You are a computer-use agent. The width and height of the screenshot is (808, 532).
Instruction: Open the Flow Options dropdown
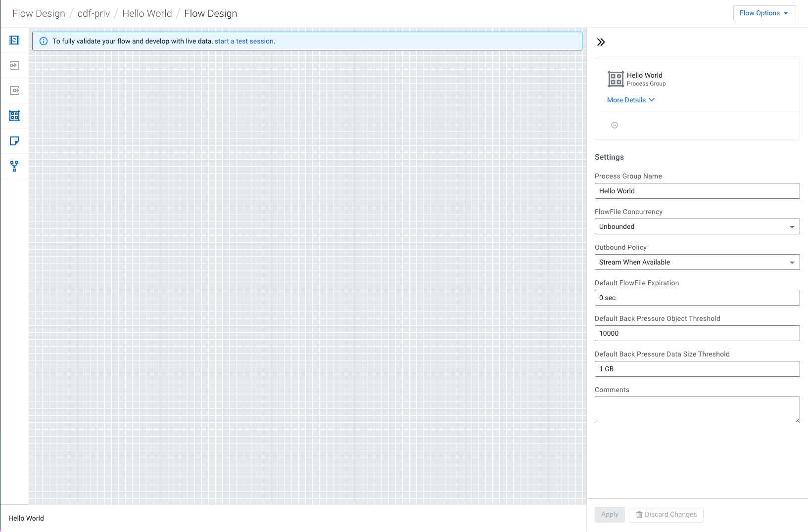pos(764,13)
